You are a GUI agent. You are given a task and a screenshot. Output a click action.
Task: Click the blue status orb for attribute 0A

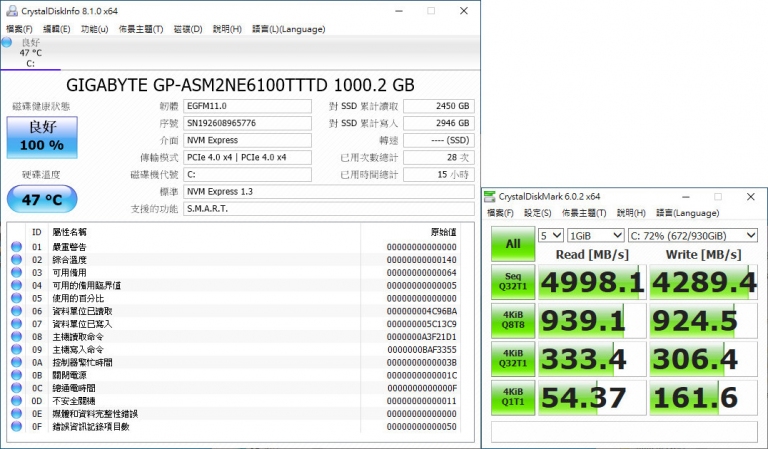click(17, 362)
